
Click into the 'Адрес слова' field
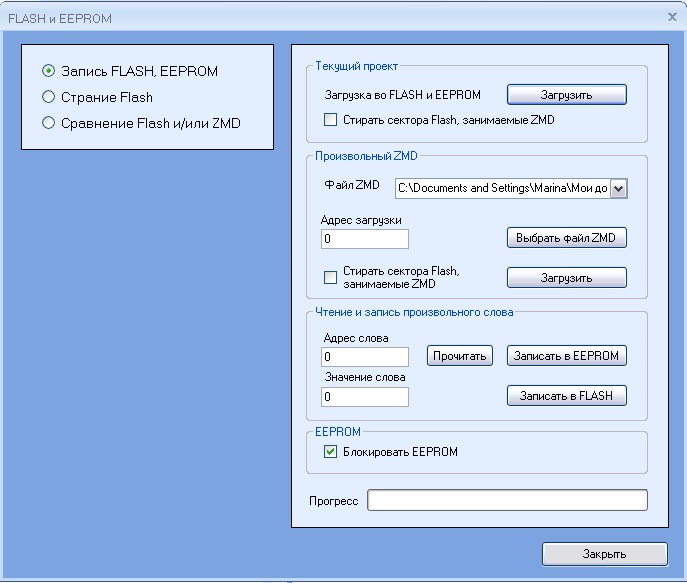click(x=365, y=357)
